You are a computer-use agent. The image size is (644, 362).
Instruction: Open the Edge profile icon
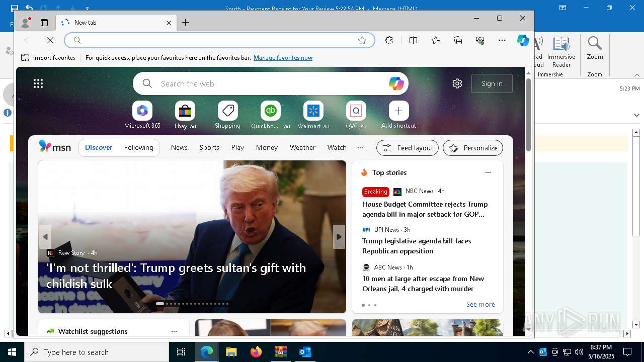[x=25, y=23]
